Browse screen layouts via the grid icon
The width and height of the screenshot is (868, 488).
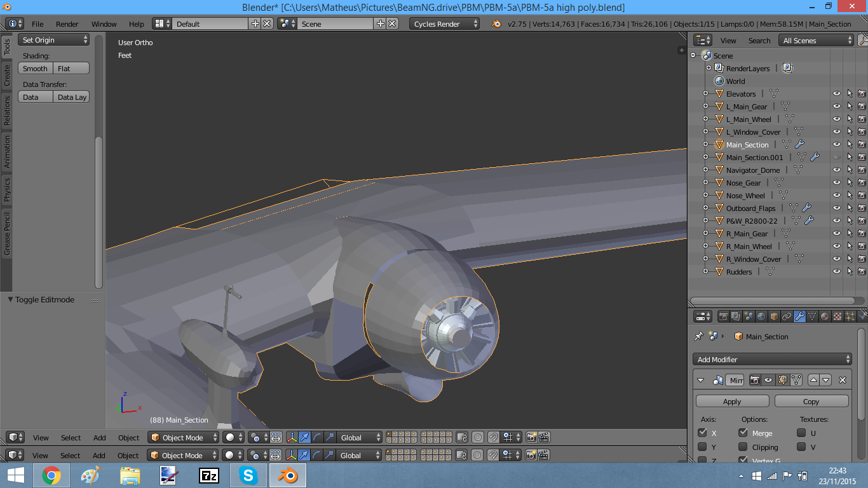tap(162, 24)
